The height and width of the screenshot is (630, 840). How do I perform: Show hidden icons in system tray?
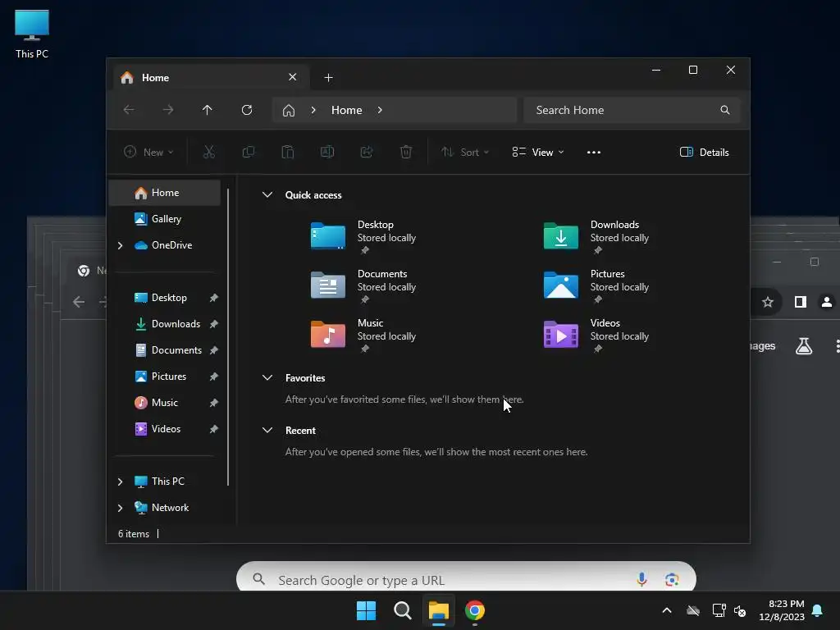click(x=667, y=610)
